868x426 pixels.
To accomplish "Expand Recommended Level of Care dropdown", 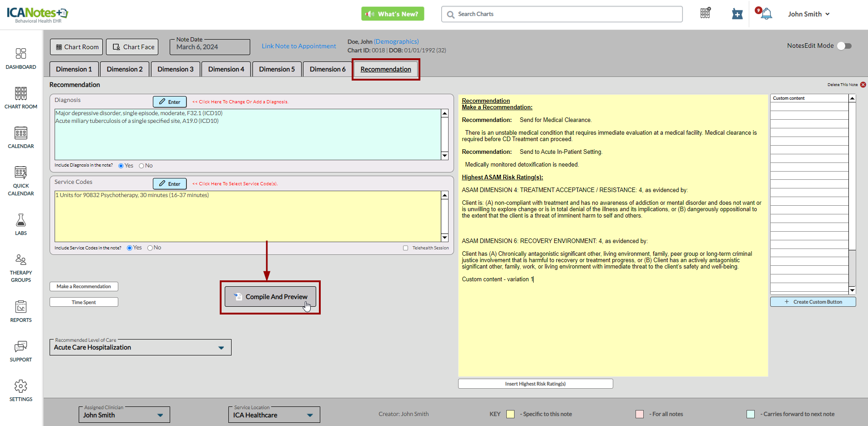I will tap(221, 348).
